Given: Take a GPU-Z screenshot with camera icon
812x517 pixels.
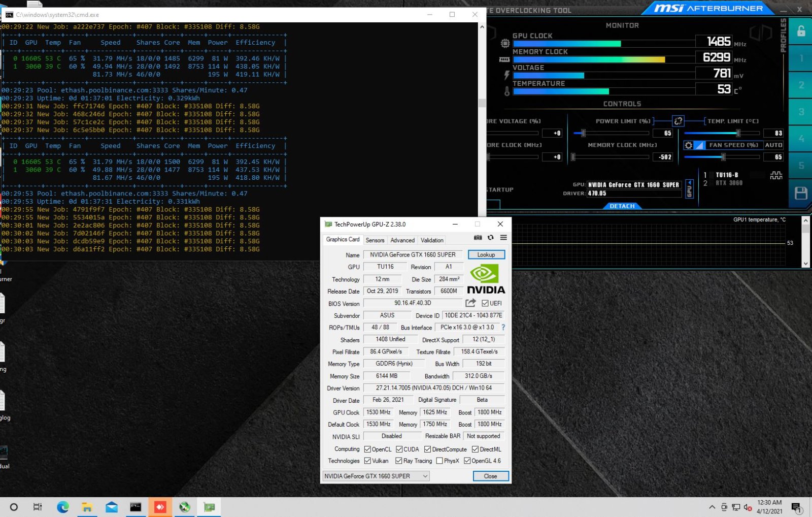Looking at the screenshot, I should point(478,238).
